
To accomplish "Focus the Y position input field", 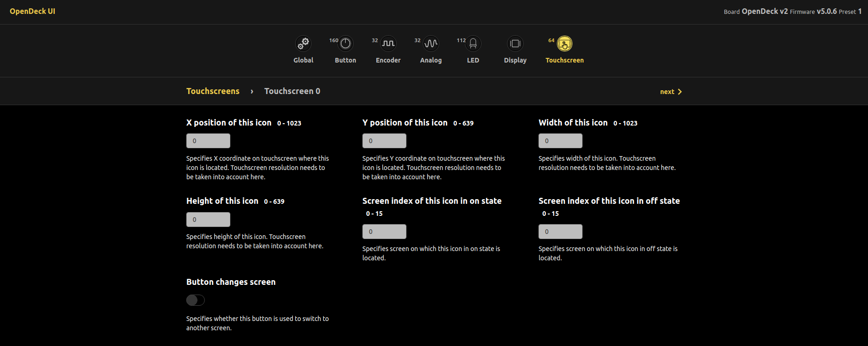I will pos(384,141).
